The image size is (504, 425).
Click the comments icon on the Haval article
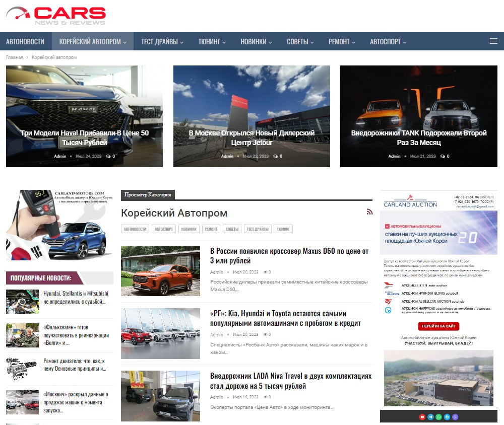click(108, 156)
